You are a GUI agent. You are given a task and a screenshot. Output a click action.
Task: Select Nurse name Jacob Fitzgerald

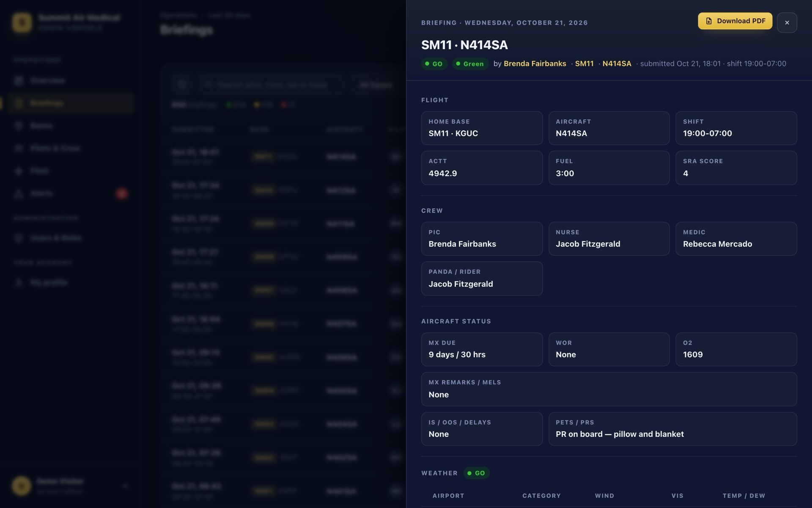click(x=587, y=244)
